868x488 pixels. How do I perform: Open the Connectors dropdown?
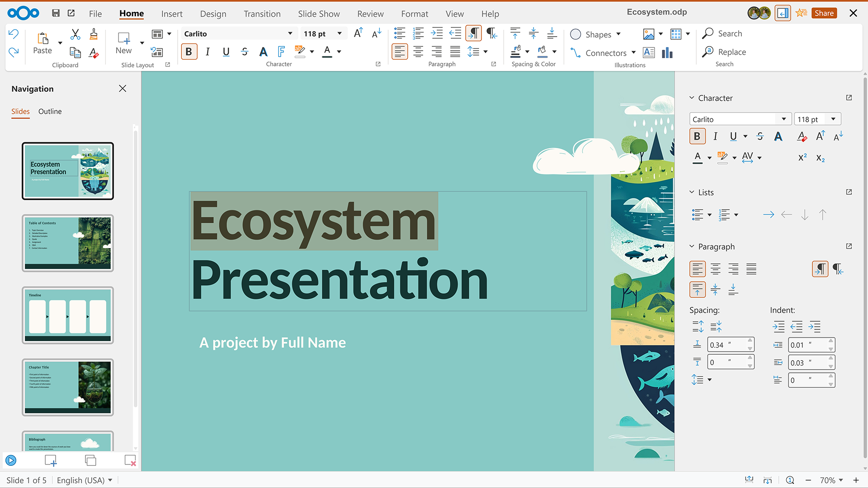coord(634,53)
